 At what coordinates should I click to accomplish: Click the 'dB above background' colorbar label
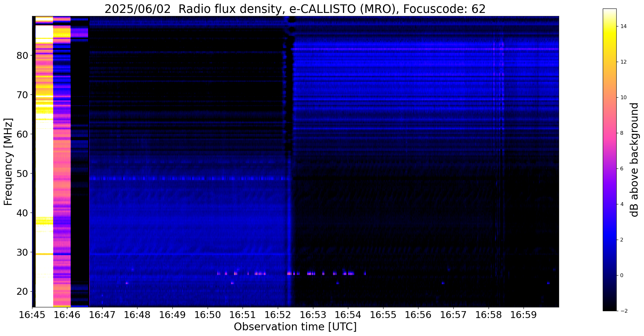click(x=635, y=160)
